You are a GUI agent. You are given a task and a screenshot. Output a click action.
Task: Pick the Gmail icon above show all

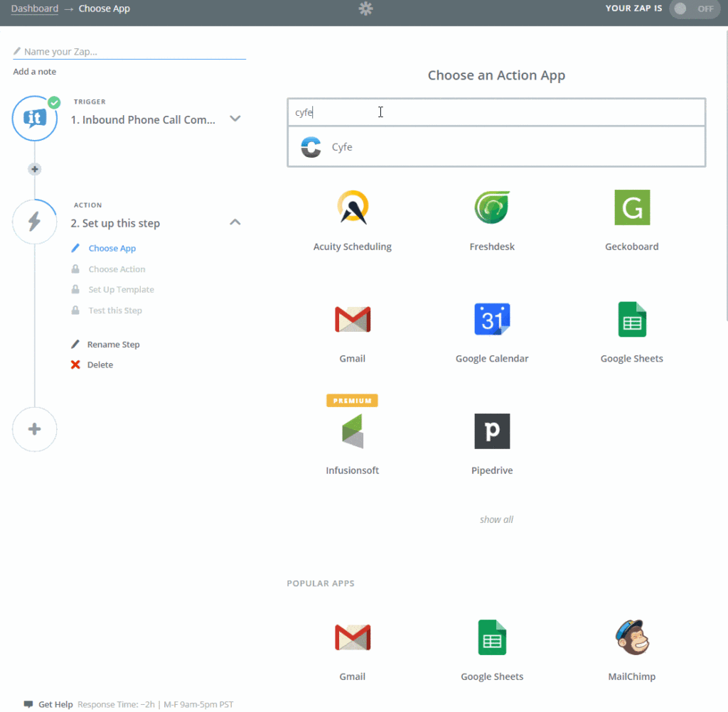[x=353, y=319]
